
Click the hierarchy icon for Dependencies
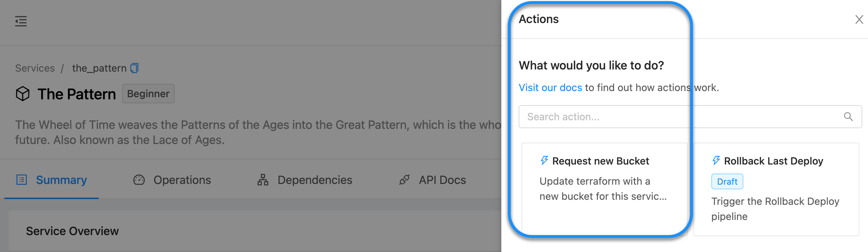click(263, 180)
